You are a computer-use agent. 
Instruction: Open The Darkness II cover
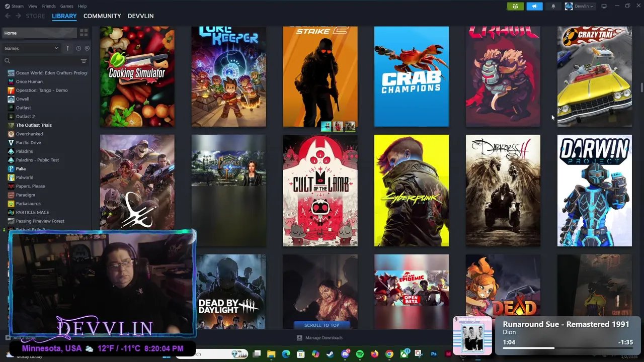(x=503, y=191)
